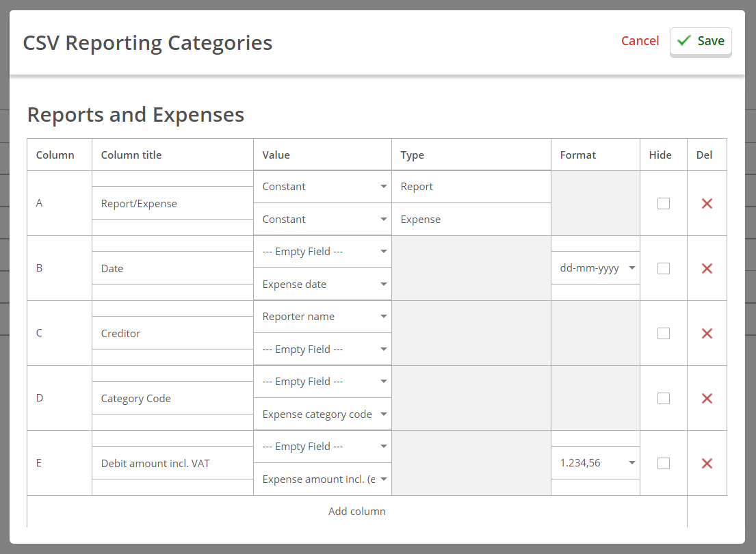The image size is (756, 554).
Task: Edit Report/Expense column title field
Action: [172, 203]
